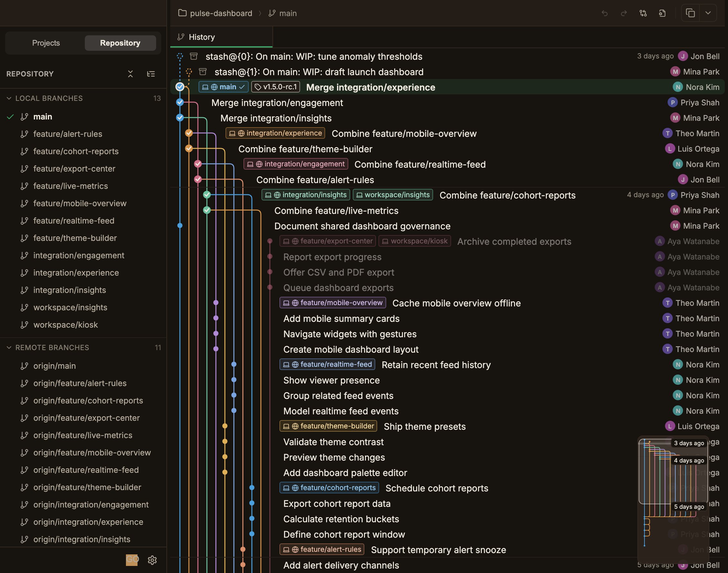Select the feature/live-metrics local branch
This screenshot has height=573, width=728.
click(83, 186)
